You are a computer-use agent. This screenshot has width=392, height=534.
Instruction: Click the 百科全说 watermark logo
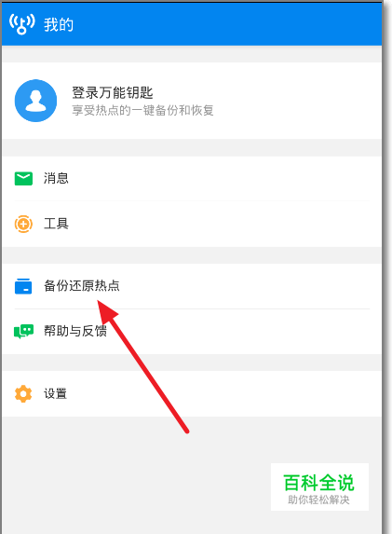click(x=318, y=483)
